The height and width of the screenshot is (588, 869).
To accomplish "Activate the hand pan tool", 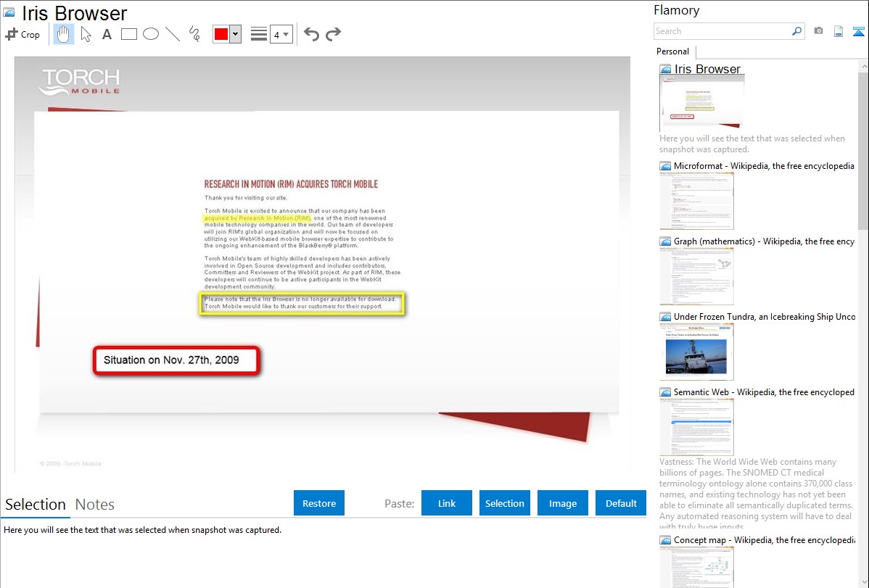I will [63, 34].
